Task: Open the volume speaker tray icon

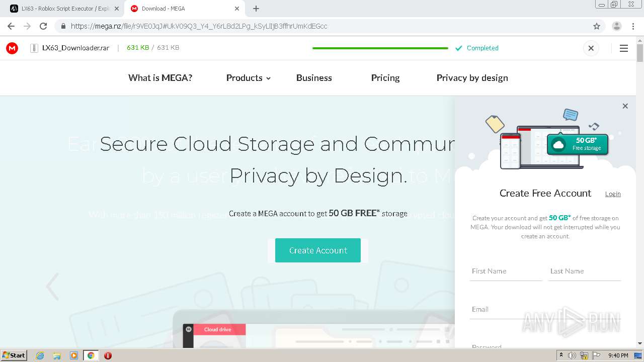Action: pos(572,355)
